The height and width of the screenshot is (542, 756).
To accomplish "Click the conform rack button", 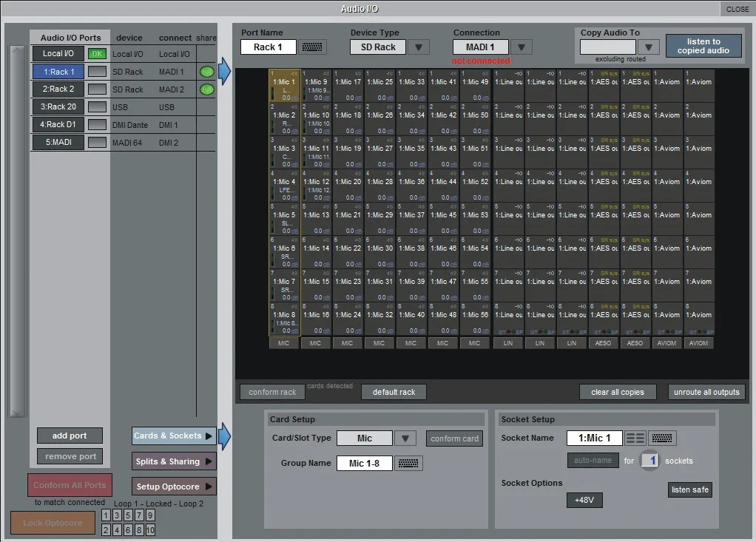I will click(272, 392).
